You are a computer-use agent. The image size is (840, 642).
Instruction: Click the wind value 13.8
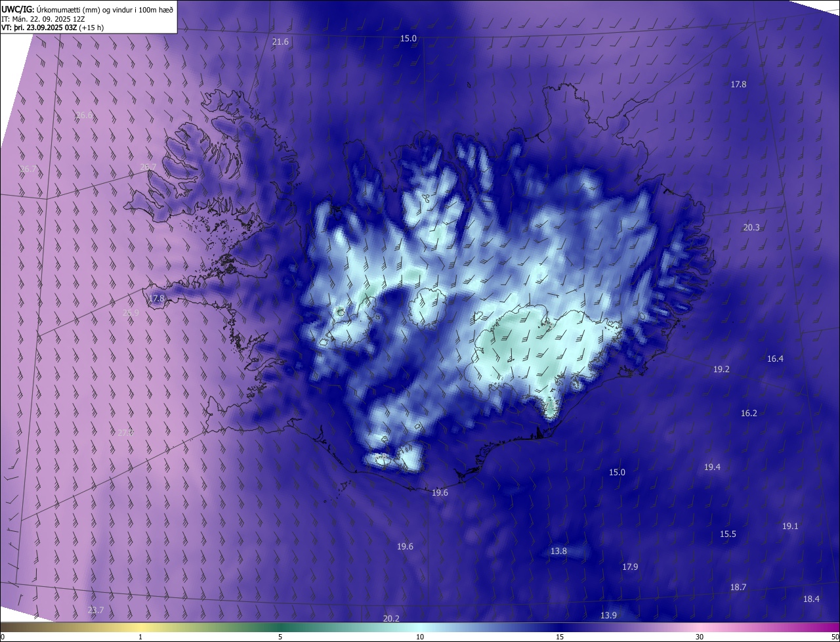pos(558,551)
